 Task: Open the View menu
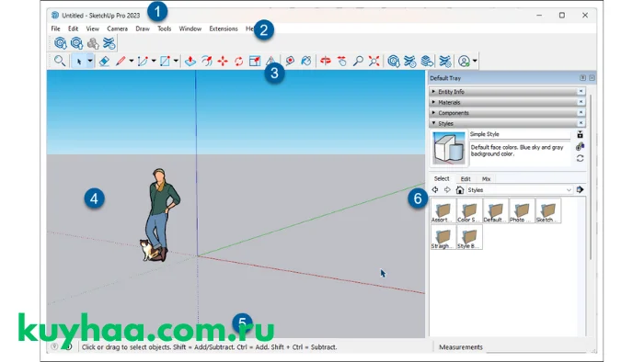pos(92,28)
